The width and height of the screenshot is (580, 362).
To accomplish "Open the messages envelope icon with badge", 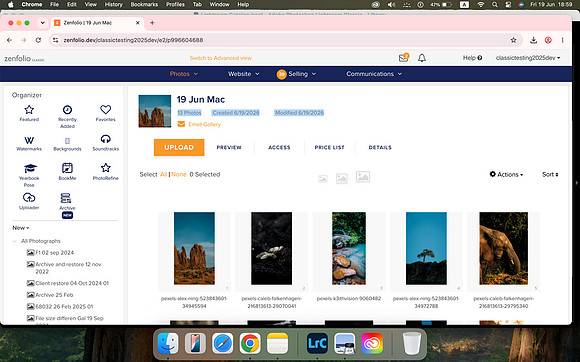I will [x=404, y=58].
